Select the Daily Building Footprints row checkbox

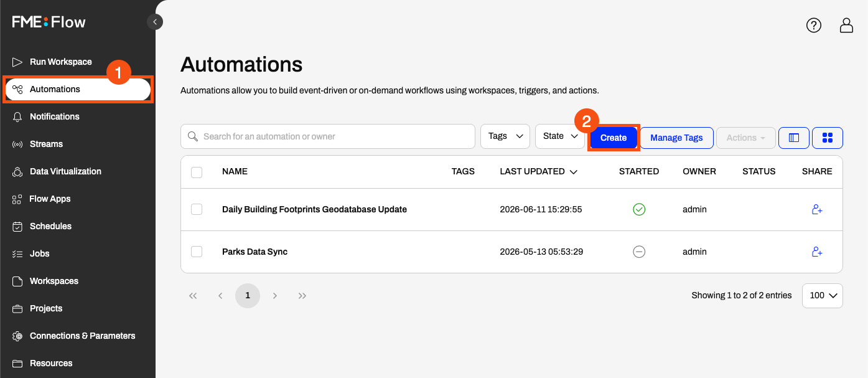tap(197, 209)
